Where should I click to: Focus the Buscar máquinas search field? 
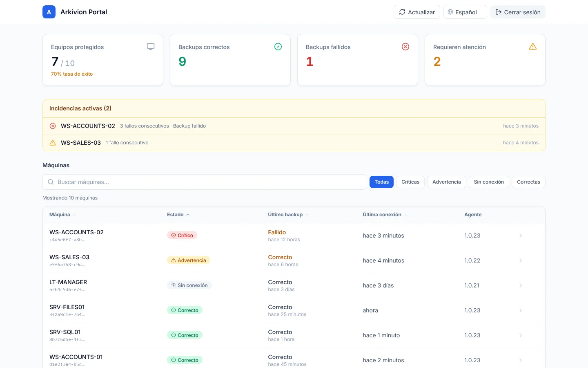click(204, 182)
